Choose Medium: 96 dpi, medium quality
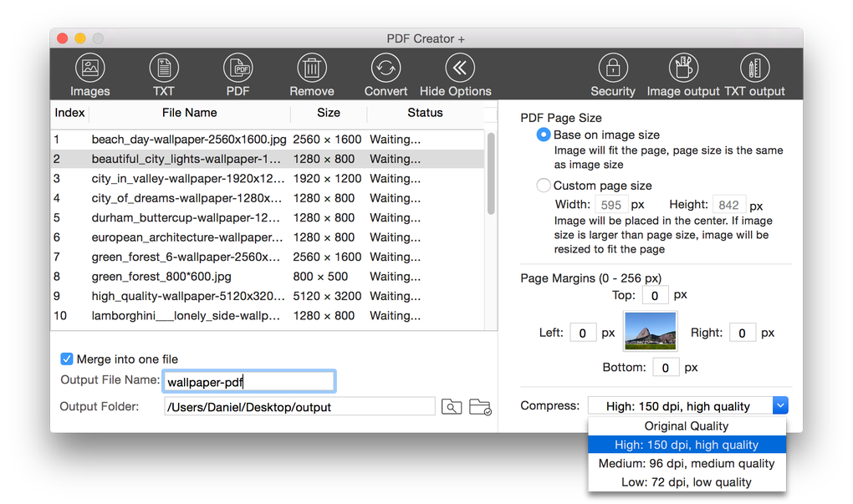853x504 pixels. click(687, 463)
